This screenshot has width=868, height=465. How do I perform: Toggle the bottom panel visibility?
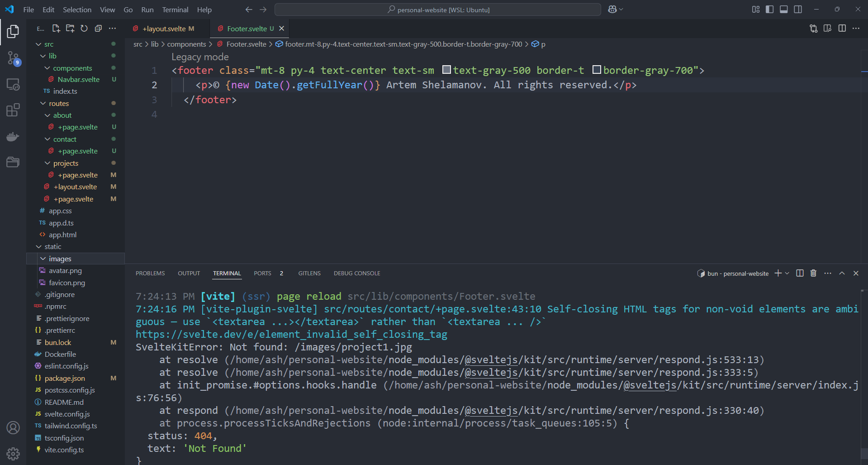click(784, 10)
